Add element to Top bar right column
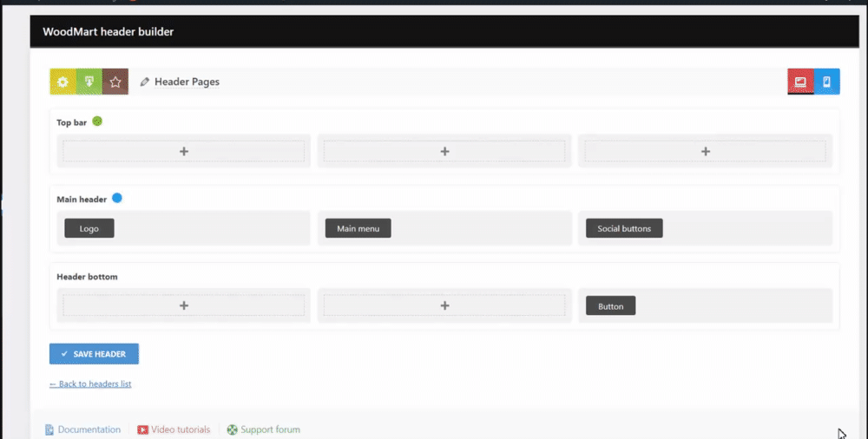The height and width of the screenshot is (439, 868). pyautogui.click(x=705, y=151)
